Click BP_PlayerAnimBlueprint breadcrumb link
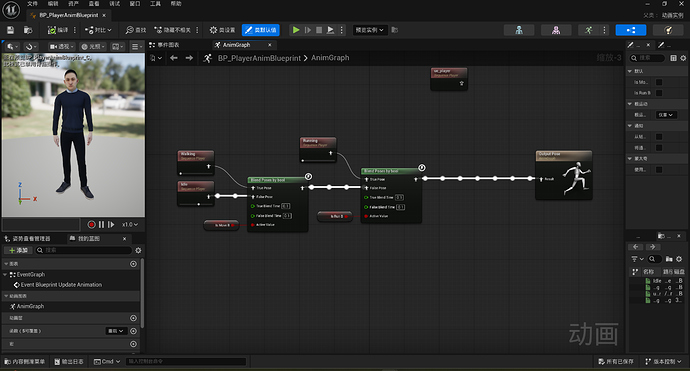The height and width of the screenshot is (371, 690). tap(259, 58)
